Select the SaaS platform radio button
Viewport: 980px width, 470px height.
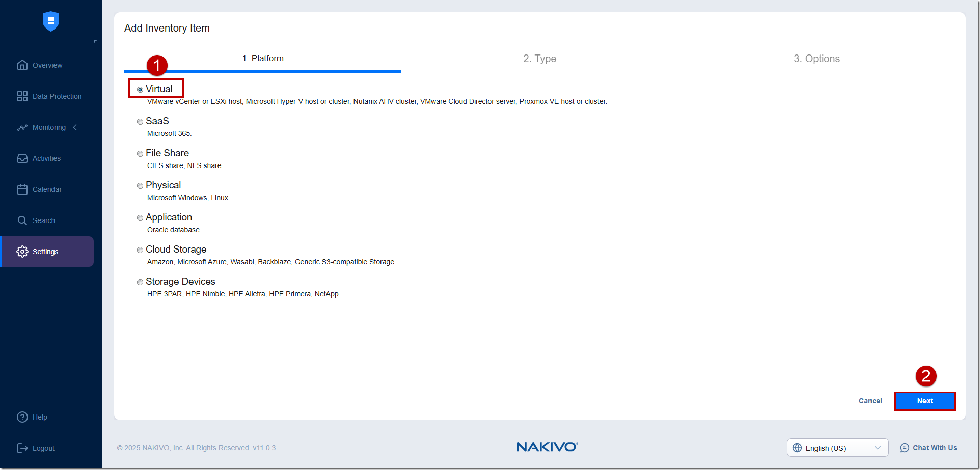[140, 122]
